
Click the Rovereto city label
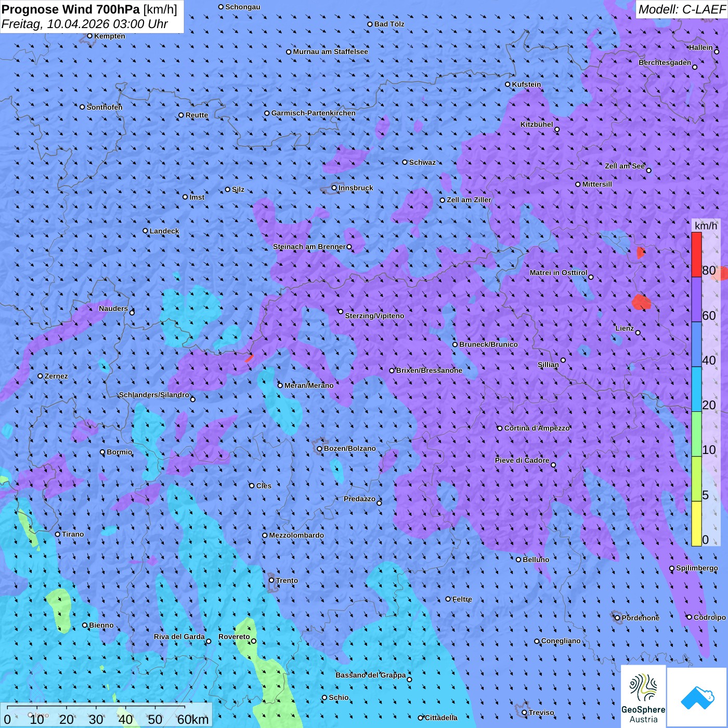click(234, 636)
